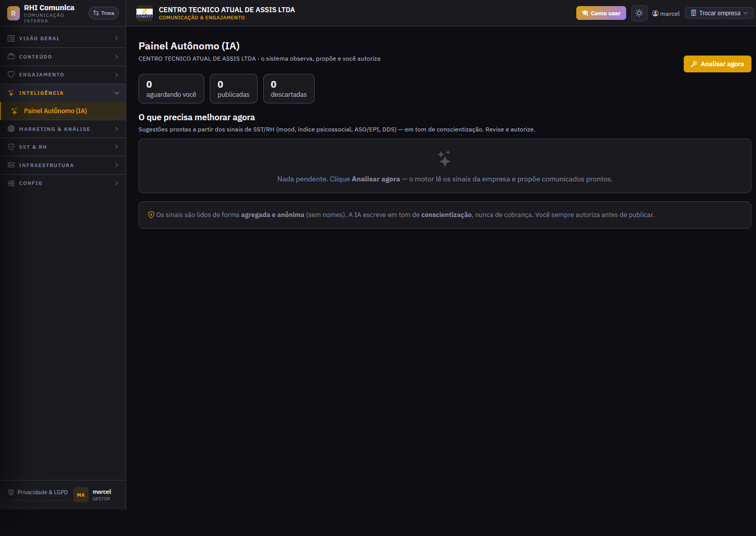This screenshot has height=536, width=756.
Task: Click the Conteúdo briefcase icon
Action: pyautogui.click(x=11, y=57)
